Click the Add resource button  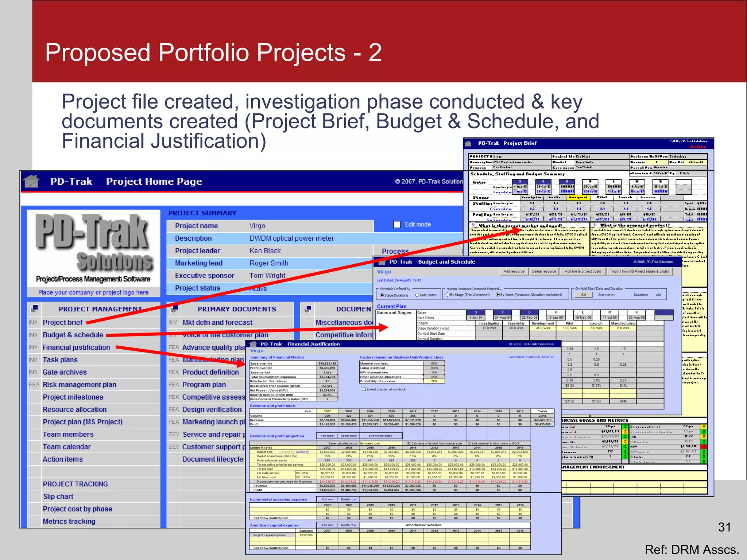point(514,272)
